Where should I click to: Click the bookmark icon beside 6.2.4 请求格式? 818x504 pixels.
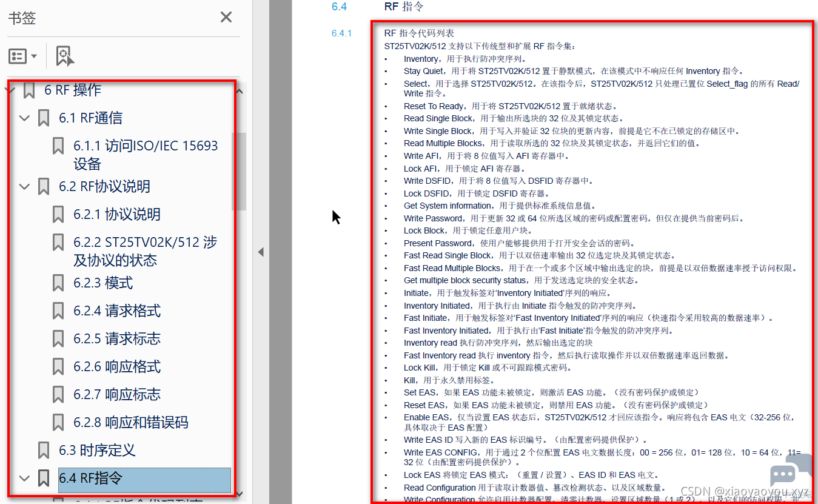click(x=58, y=311)
